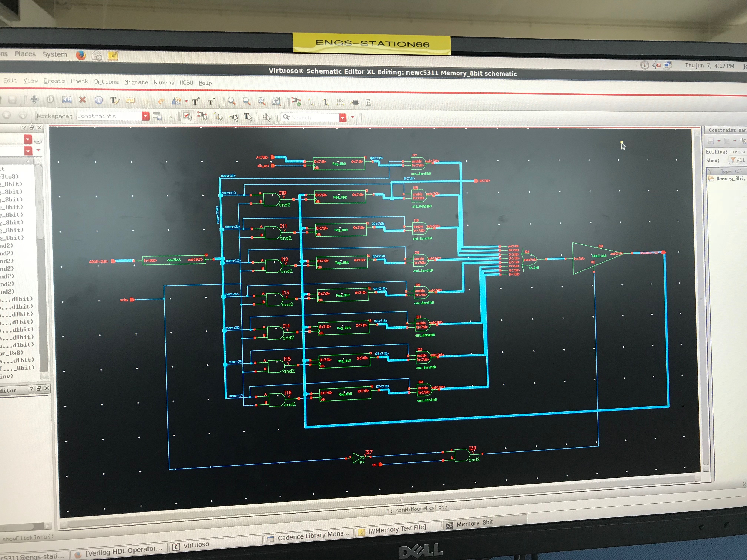Image resolution: width=747 pixels, height=560 pixels.
Task: Click the yellow label property icon
Action: point(130,101)
